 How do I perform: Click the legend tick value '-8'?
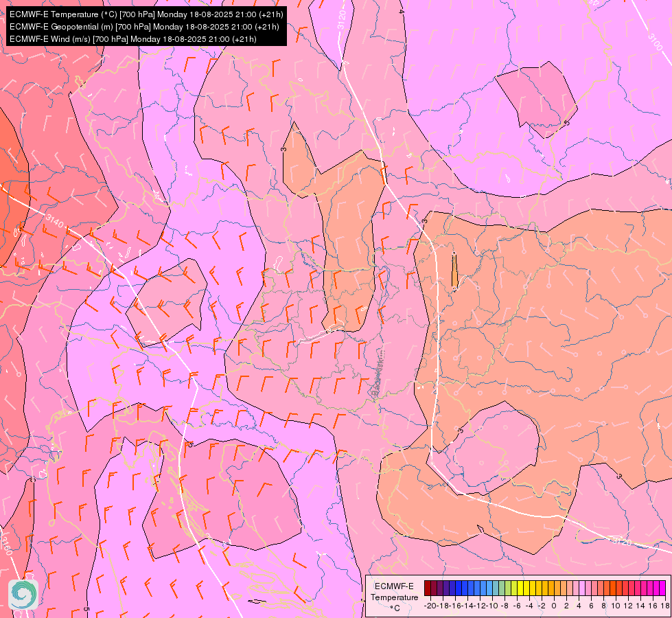(504, 606)
